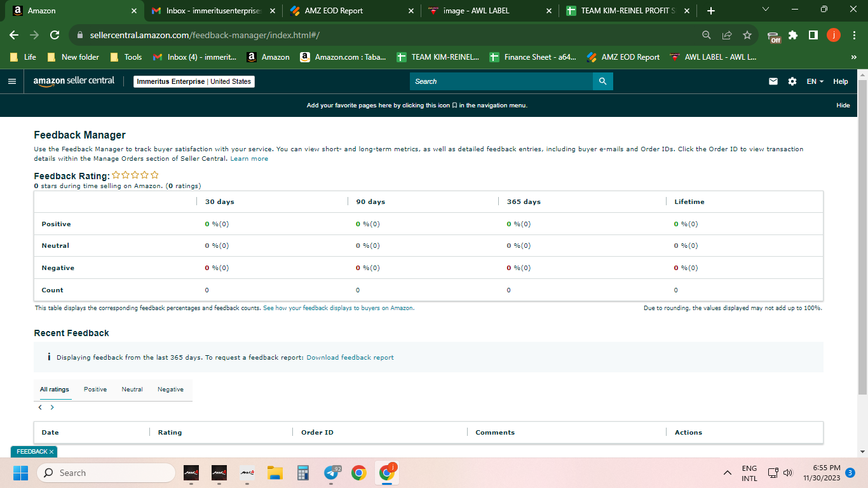This screenshot has height=488, width=868.
Task: Open the taskbar clock and date
Action: (822, 473)
